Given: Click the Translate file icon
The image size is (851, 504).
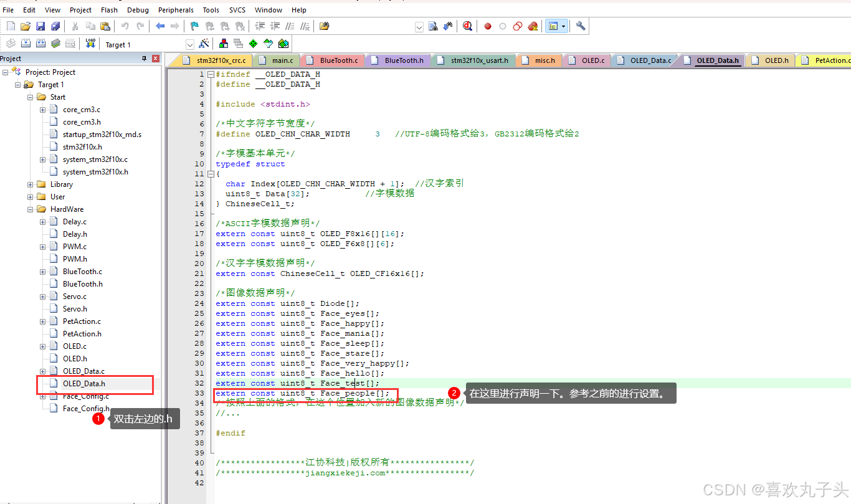Looking at the screenshot, I should (11, 44).
